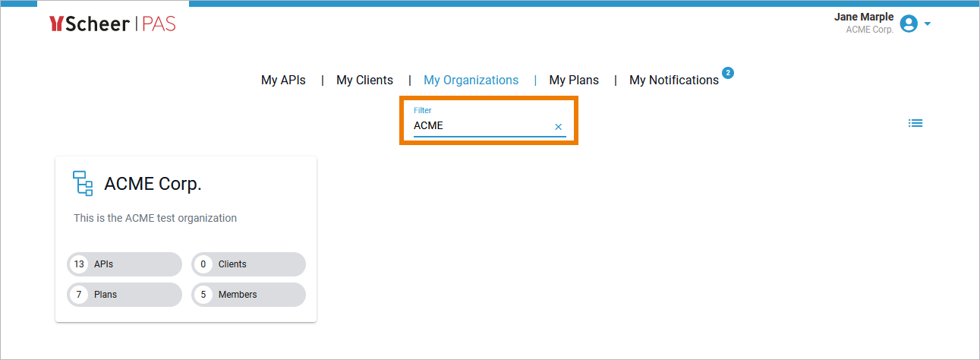Open the user profile avatar icon
Screen dimensions: 980x360
908,24
